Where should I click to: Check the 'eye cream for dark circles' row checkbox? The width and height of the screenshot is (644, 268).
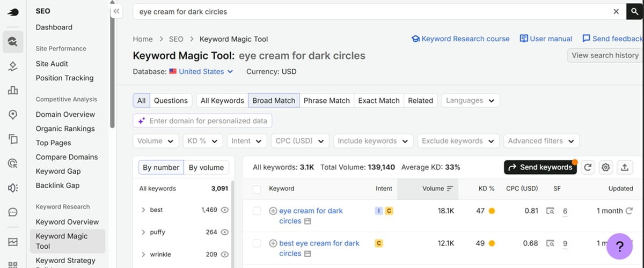click(x=257, y=211)
